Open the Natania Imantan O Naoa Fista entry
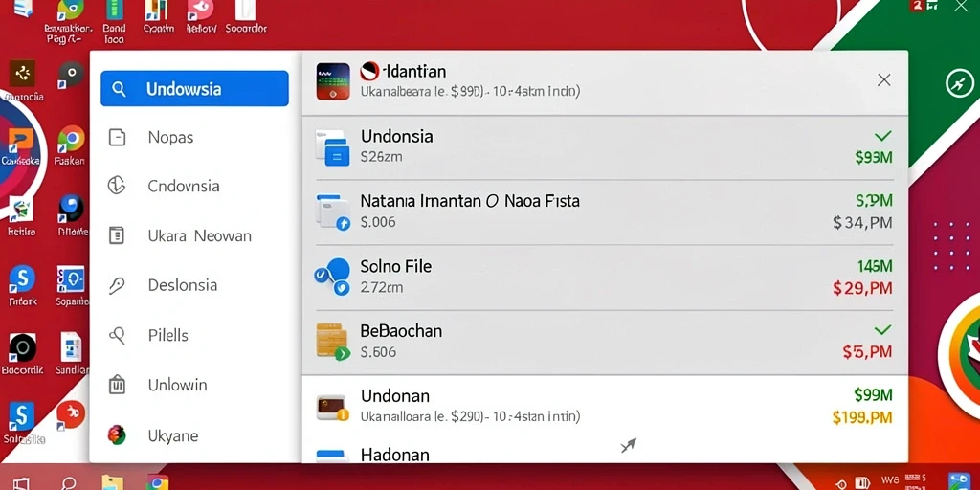 pos(605,212)
